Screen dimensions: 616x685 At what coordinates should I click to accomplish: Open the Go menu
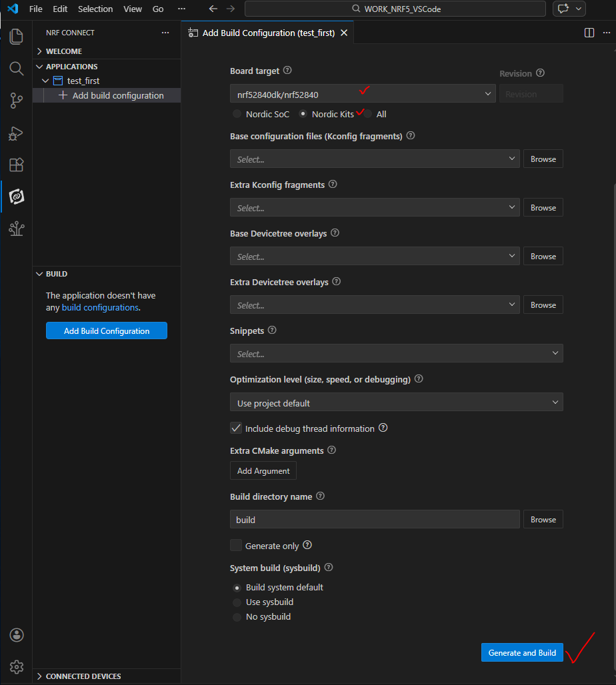[x=158, y=9]
